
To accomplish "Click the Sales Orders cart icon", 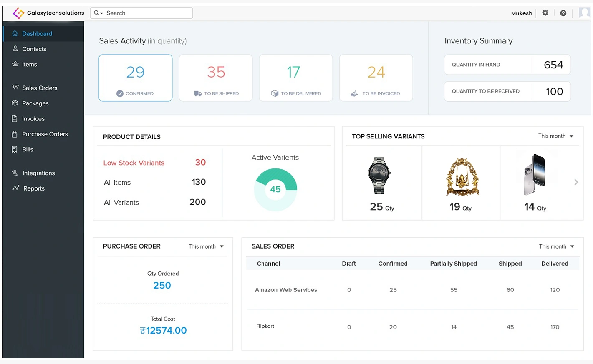I will [x=15, y=88].
